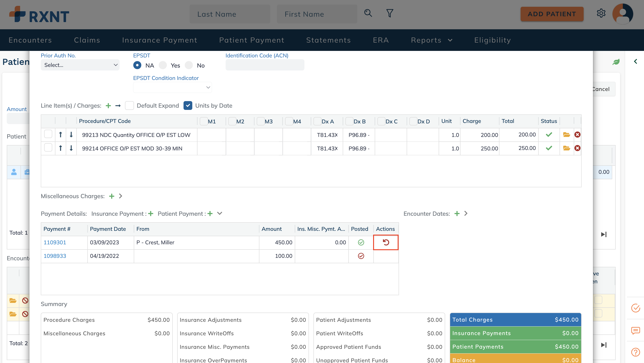Screen dimensions: 644x363
Task: Delete the 99213 line item
Action: click(577, 135)
